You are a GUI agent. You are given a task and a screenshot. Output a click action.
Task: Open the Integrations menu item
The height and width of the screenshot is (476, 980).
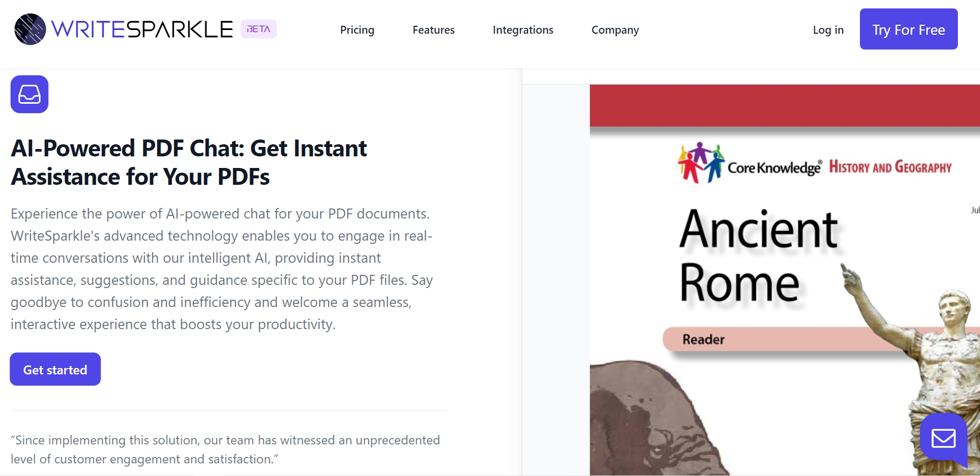click(x=523, y=30)
